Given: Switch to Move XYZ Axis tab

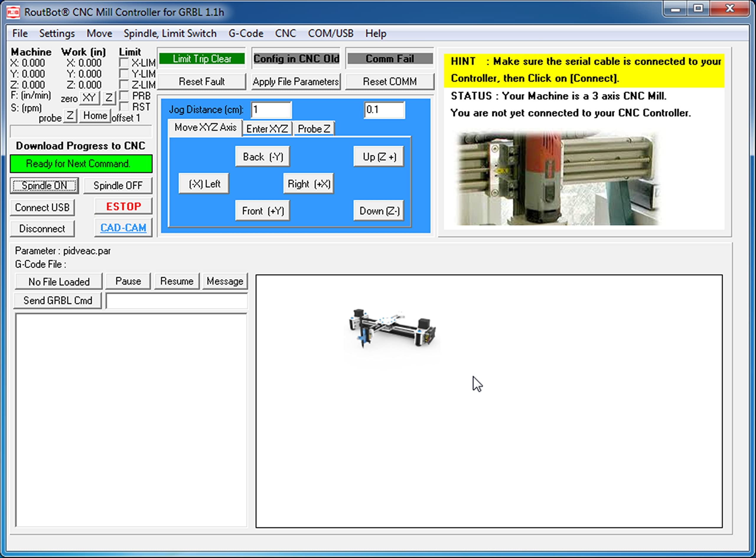Looking at the screenshot, I should click(205, 128).
